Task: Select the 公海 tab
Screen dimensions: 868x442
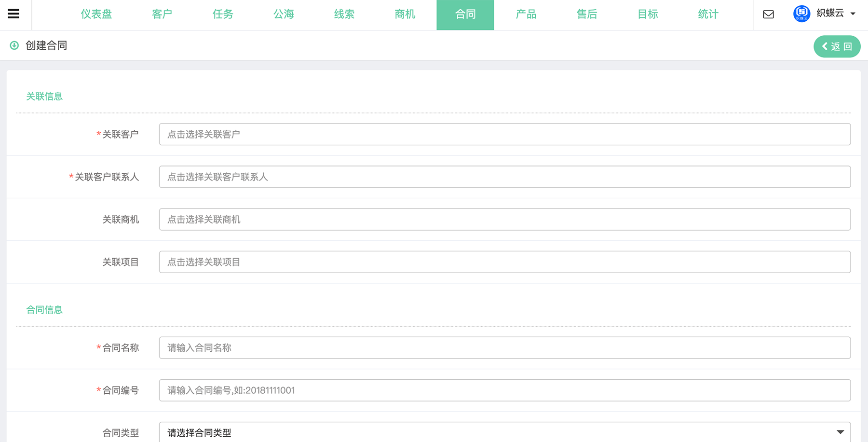Action: coord(284,14)
